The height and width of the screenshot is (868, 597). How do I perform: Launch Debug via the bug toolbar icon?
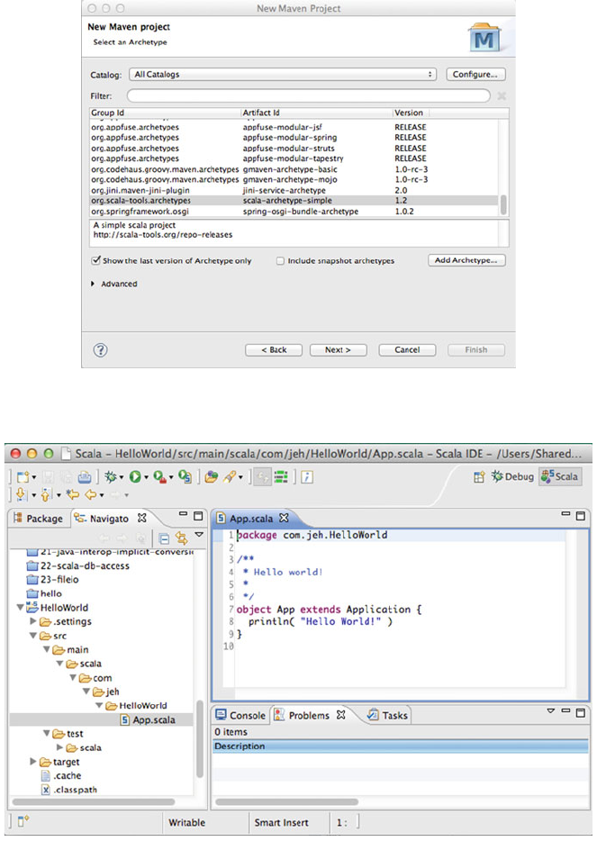[x=111, y=476]
